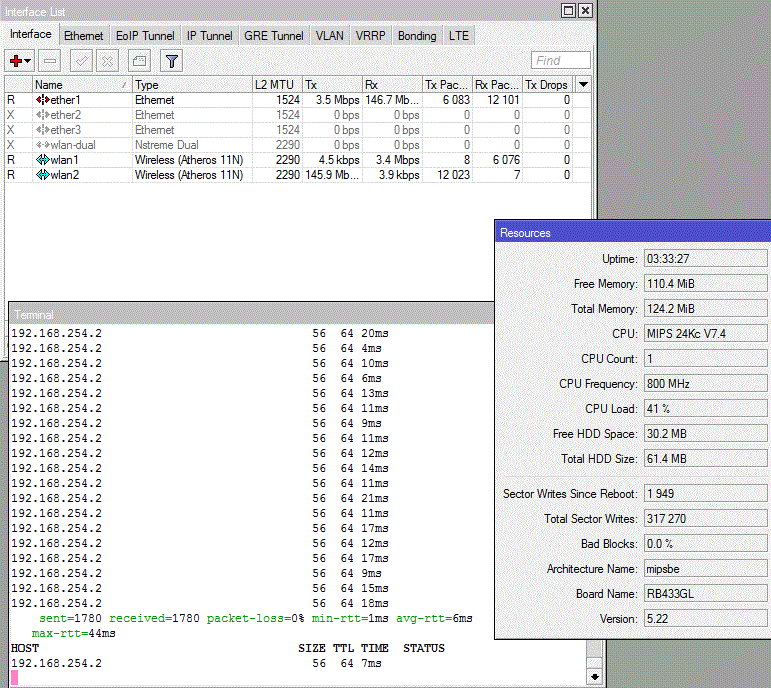Click the Resources window title bar
771x688 pixels.
633,233
